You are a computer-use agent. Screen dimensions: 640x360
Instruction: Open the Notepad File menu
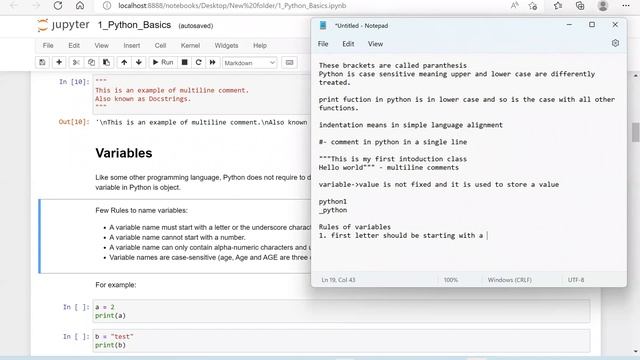click(x=323, y=44)
